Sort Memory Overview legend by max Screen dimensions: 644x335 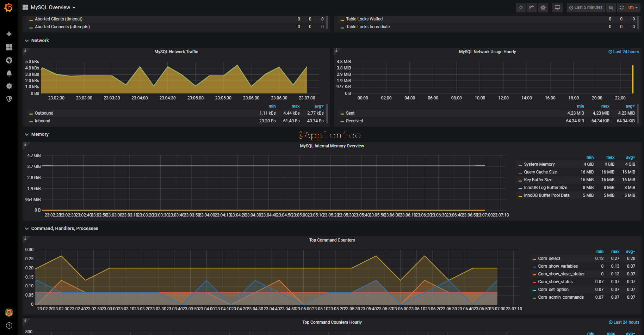click(610, 157)
